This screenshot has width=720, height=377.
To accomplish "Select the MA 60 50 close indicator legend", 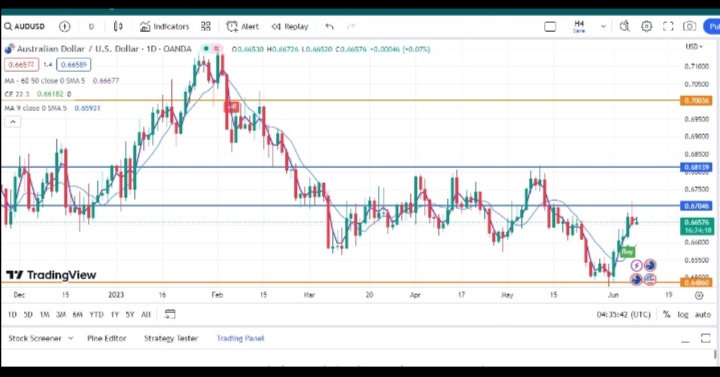I will coord(45,81).
